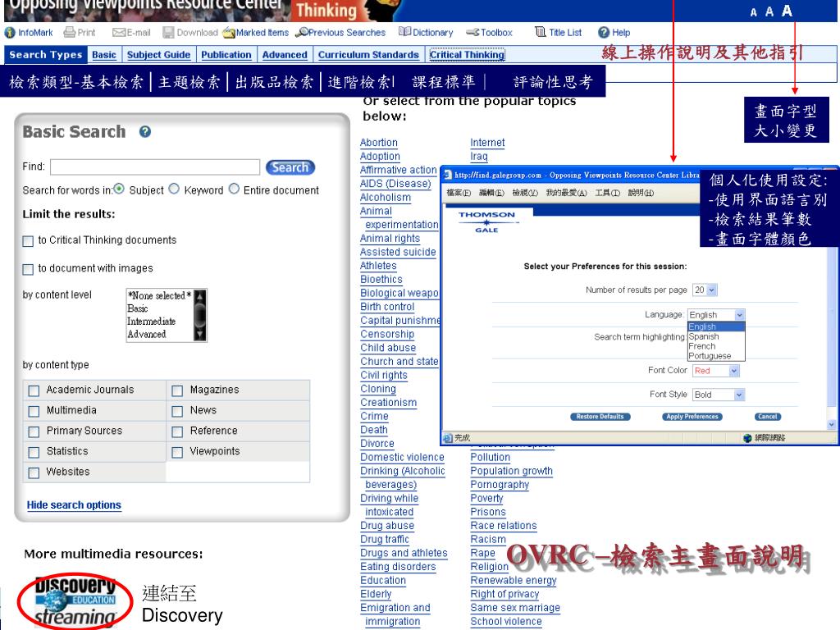The image size is (840, 630).
Task: Check Multimedia content type
Action: pyautogui.click(x=34, y=411)
